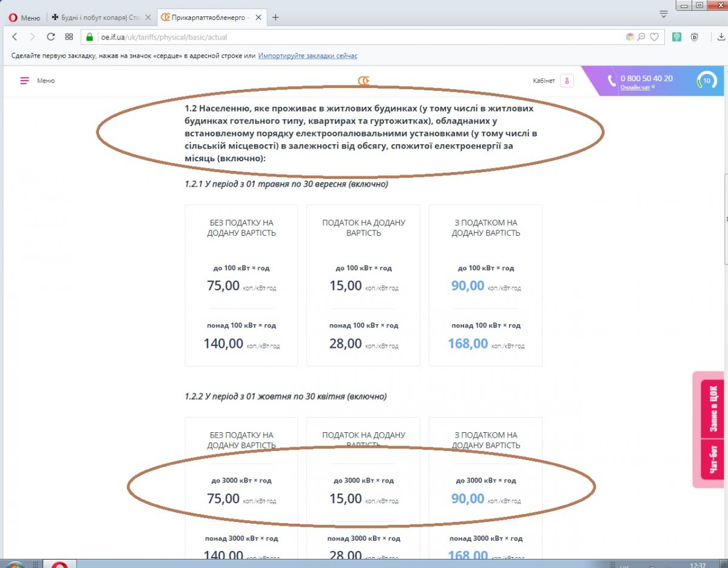This screenshot has width=728, height=568.
Task: Click the shield extension icon in toolbar
Action: pyautogui.click(x=695, y=37)
